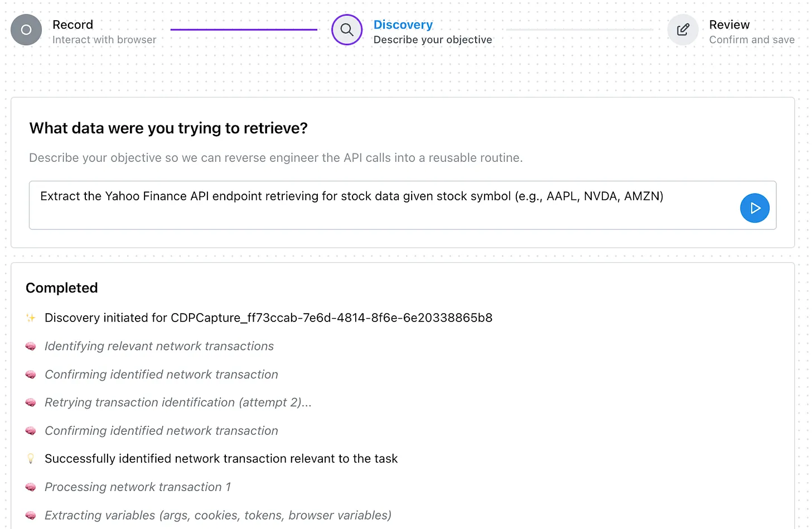
Task: Select the Discovery magnifying glass icon
Action: point(347,30)
